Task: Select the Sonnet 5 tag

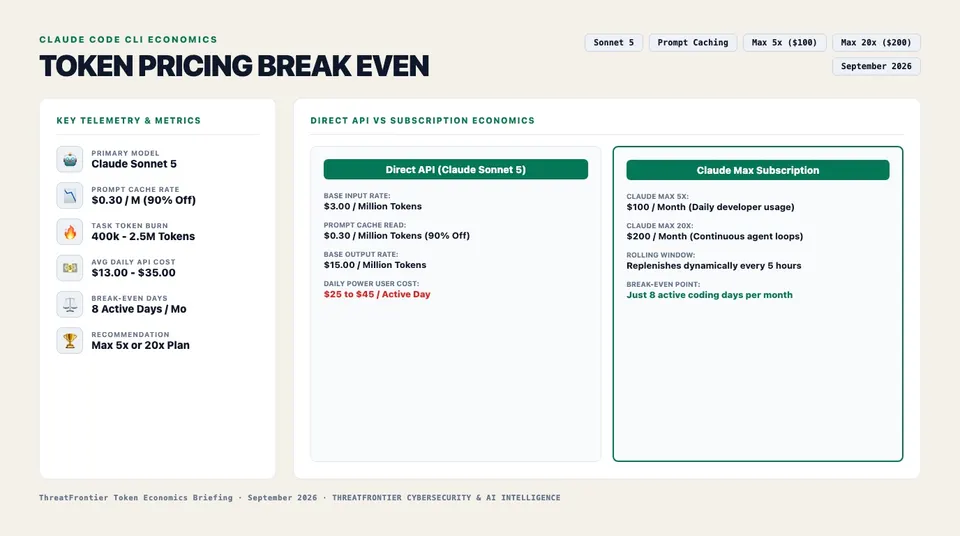Action: click(x=613, y=42)
